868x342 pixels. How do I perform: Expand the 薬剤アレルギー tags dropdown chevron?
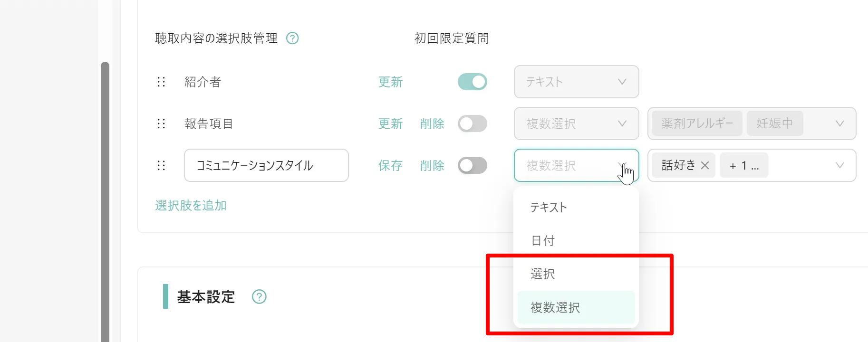840,123
